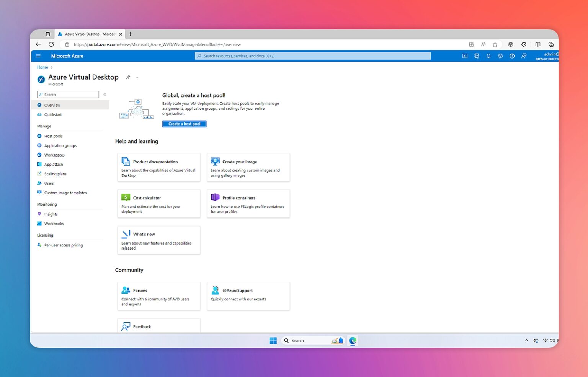
Task: Open Scaling plans in the sidebar
Action: pos(55,173)
